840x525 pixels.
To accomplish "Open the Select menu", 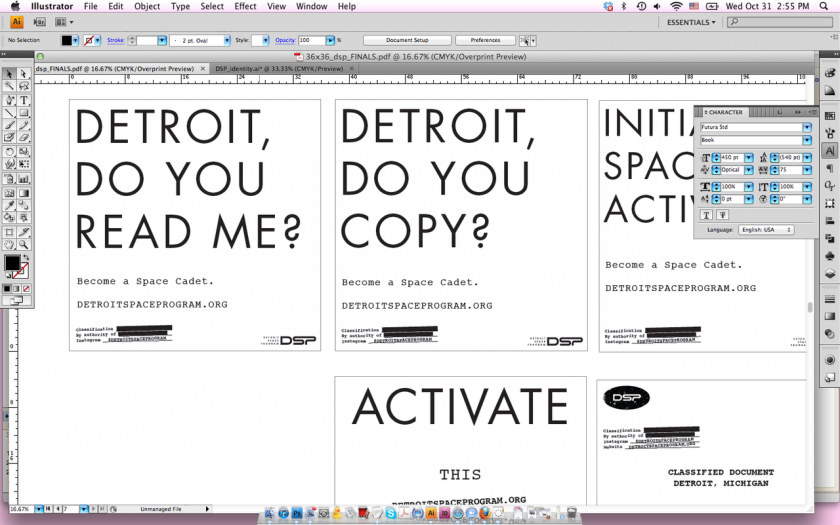I will (212, 6).
